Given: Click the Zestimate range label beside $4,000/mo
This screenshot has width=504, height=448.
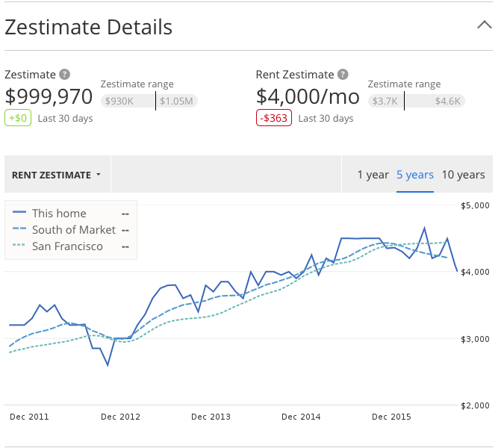Looking at the screenshot, I should click(x=405, y=84).
